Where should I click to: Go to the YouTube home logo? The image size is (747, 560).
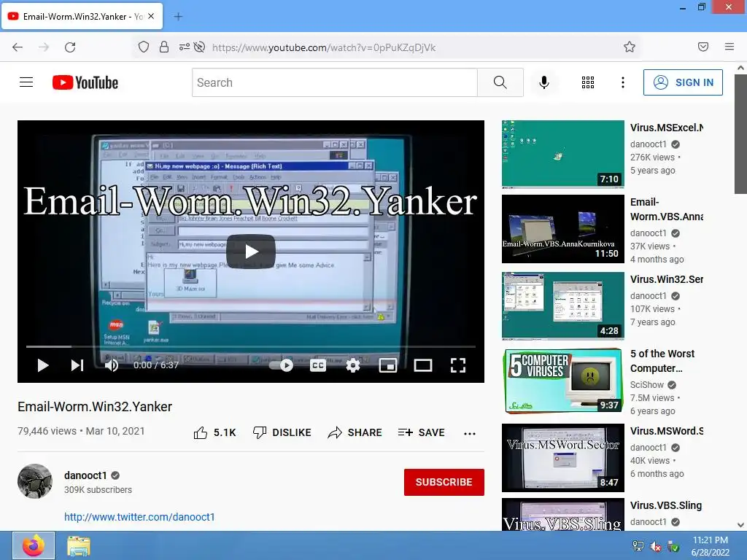coord(85,82)
